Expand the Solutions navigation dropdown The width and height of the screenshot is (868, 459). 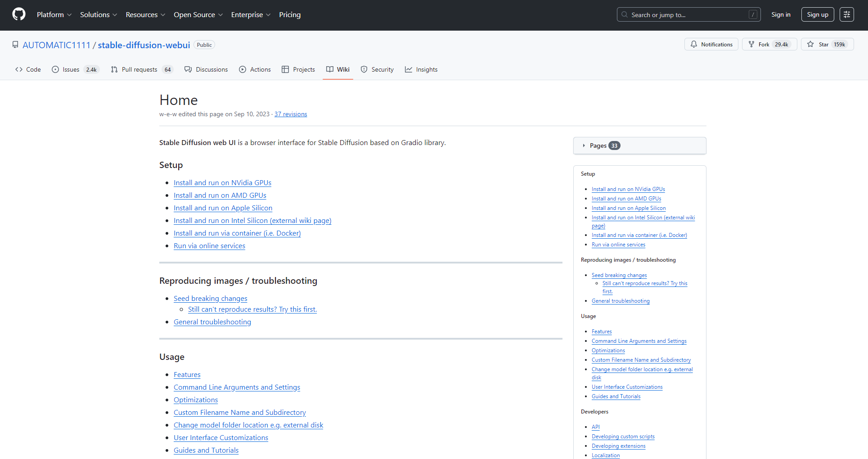98,14
